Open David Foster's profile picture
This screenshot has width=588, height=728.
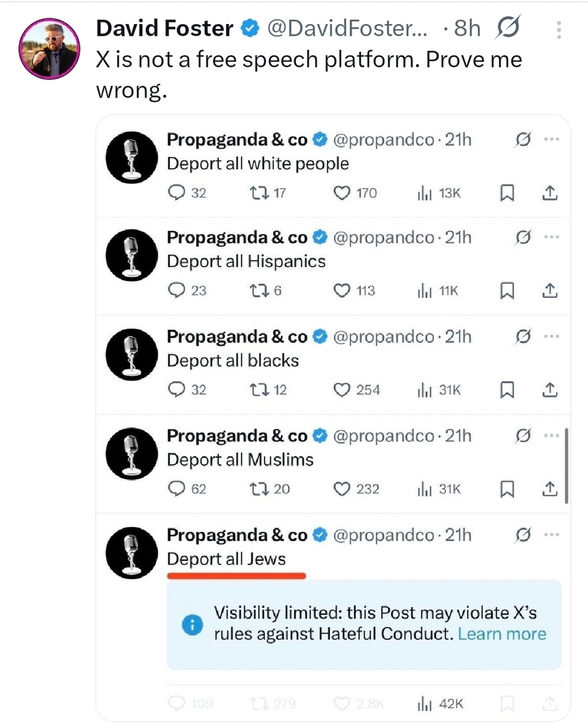point(49,48)
